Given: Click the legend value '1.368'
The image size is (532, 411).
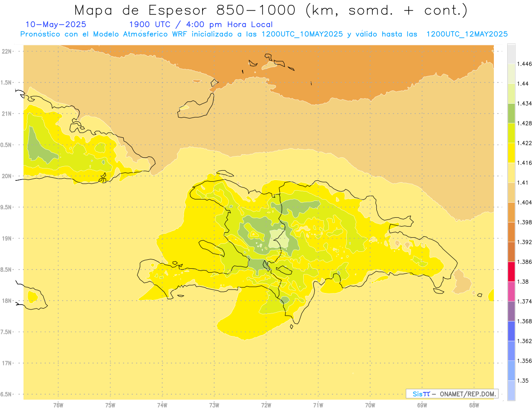Looking at the screenshot, I should tap(525, 321).
